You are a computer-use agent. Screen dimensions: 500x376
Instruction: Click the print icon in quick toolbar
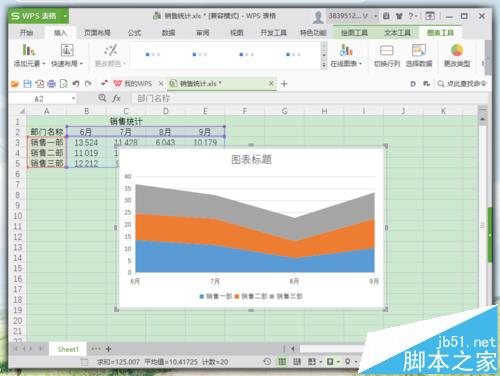click(51, 84)
